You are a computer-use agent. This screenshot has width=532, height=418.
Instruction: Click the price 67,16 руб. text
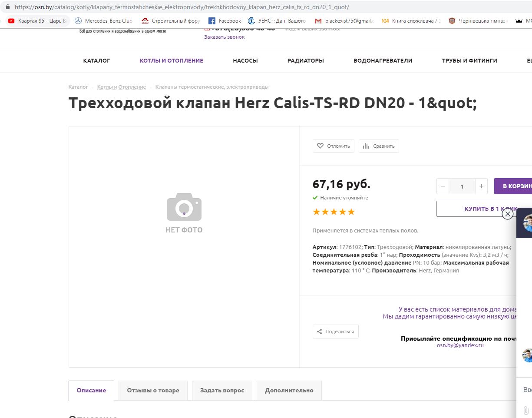(x=341, y=184)
